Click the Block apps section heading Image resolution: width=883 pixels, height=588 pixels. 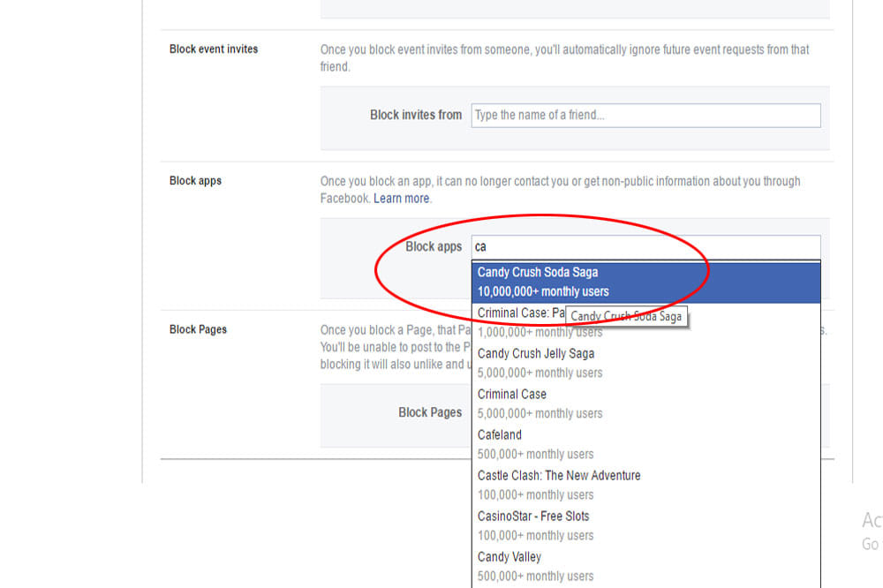pos(195,181)
